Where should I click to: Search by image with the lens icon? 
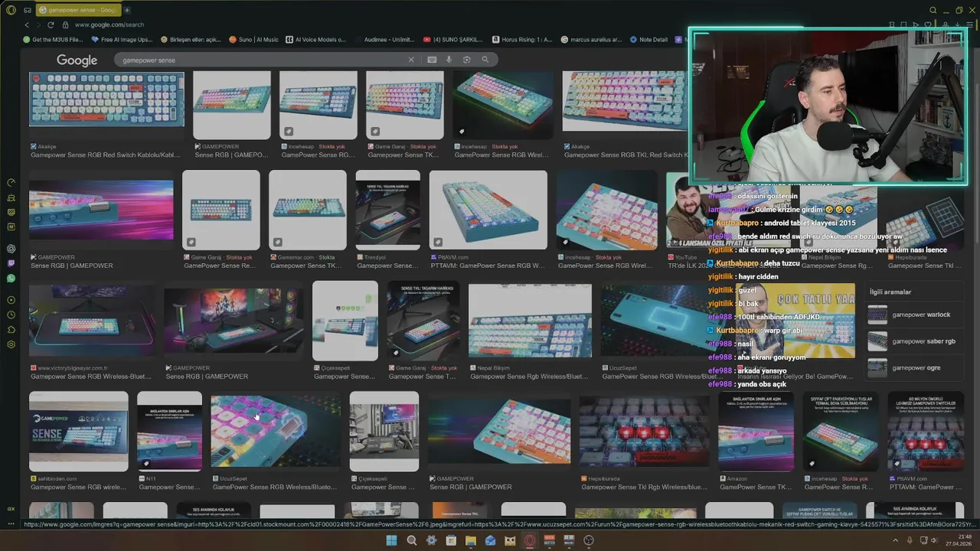pyautogui.click(x=466, y=60)
